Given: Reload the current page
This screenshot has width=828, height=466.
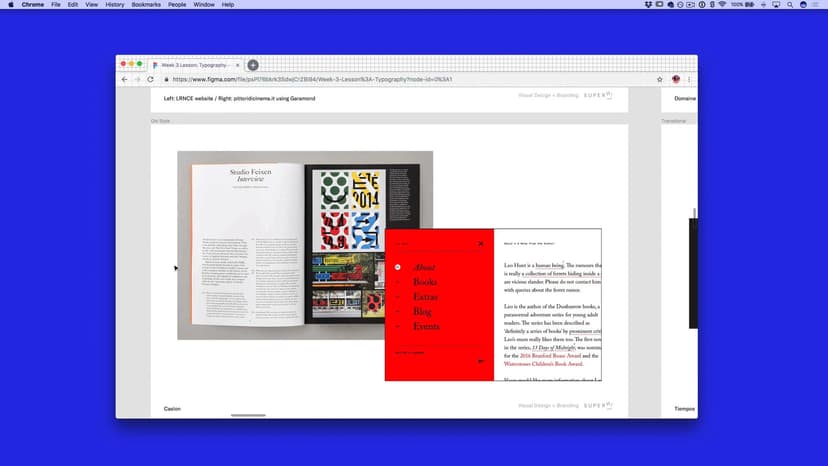Looking at the screenshot, I should pos(150,79).
